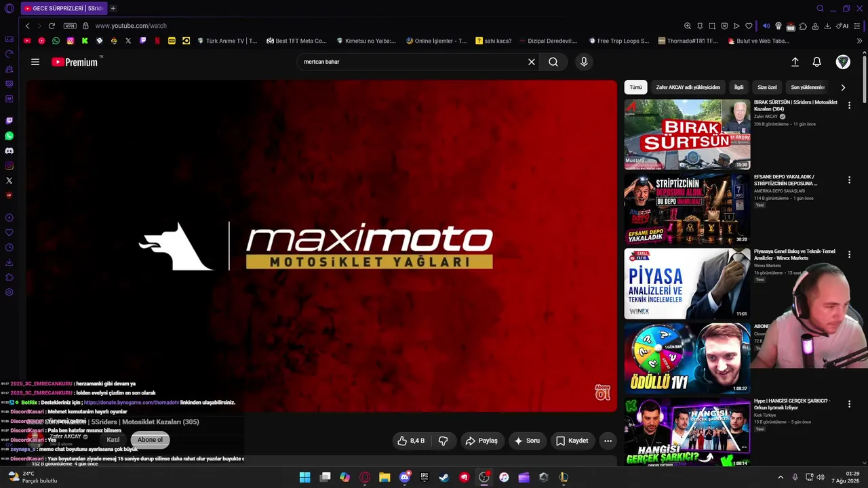Show more filter chips with the right arrow
This screenshot has height=488, width=868.
[843, 87]
